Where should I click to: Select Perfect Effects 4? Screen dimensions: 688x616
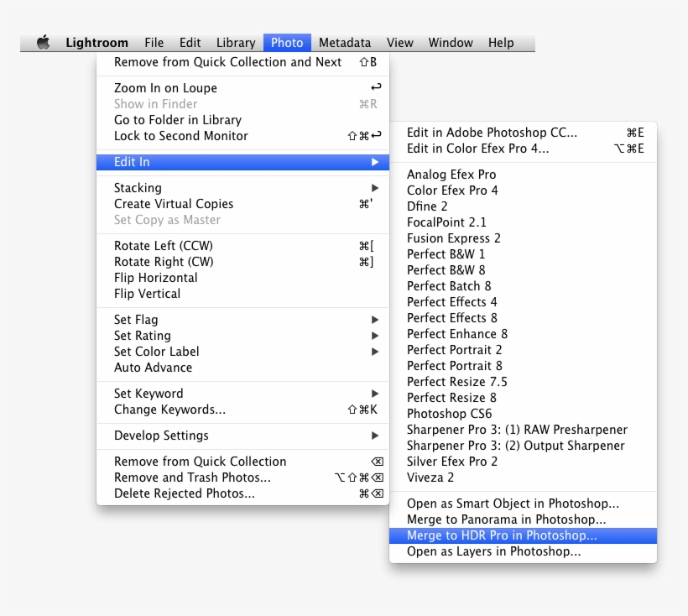523,302
